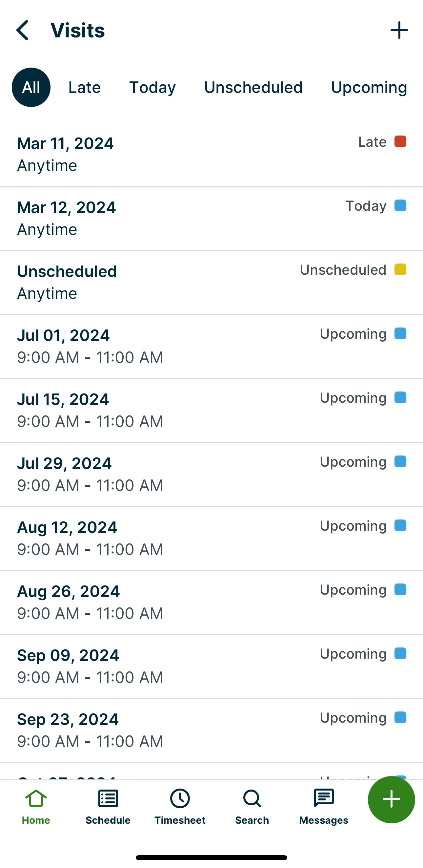Filter visits by Unscheduled
The width and height of the screenshot is (423, 868).
tap(253, 87)
